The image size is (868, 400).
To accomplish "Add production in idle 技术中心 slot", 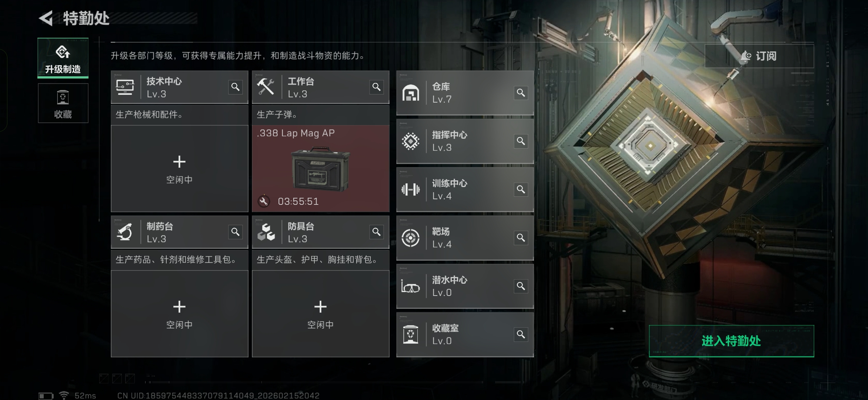I will click(180, 169).
